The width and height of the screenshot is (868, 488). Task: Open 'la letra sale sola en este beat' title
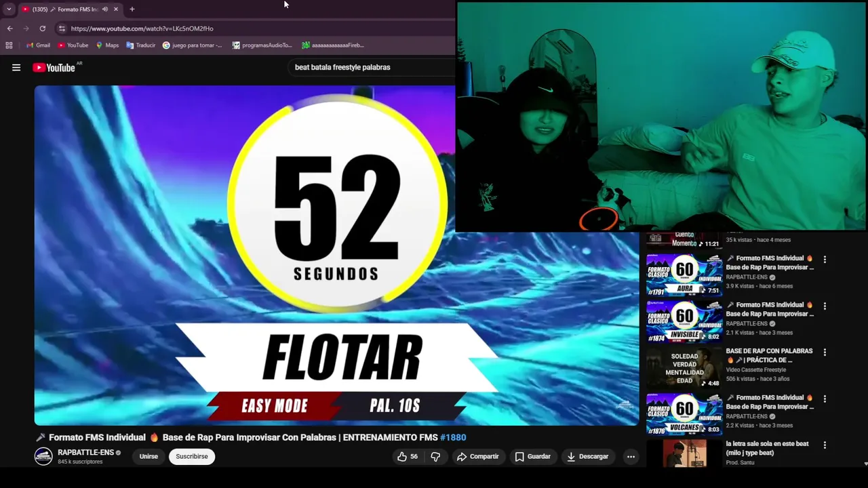coord(767,448)
